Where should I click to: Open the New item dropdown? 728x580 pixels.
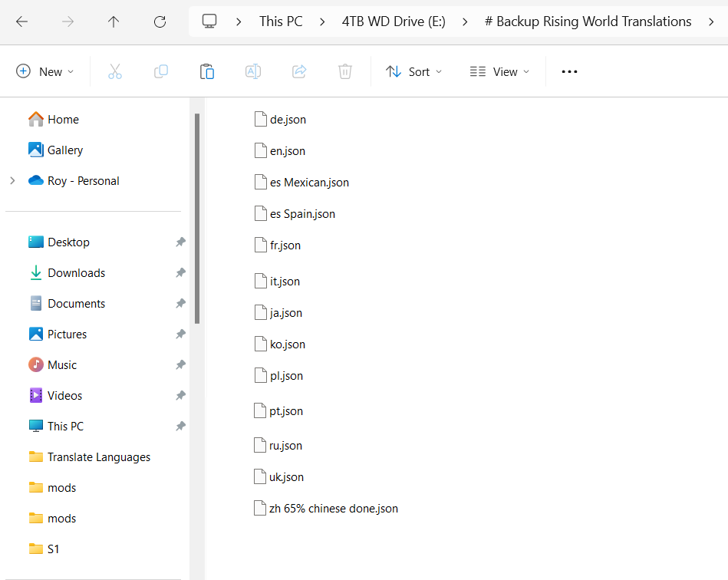45,71
